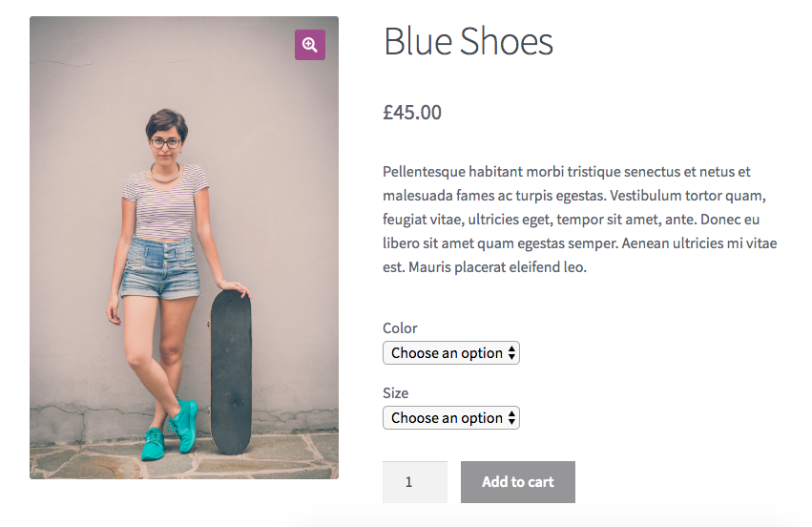This screenshot has height=527, width=812.
Task: Click the Color dropdown up-down arrows
Action: click(511, 353)
